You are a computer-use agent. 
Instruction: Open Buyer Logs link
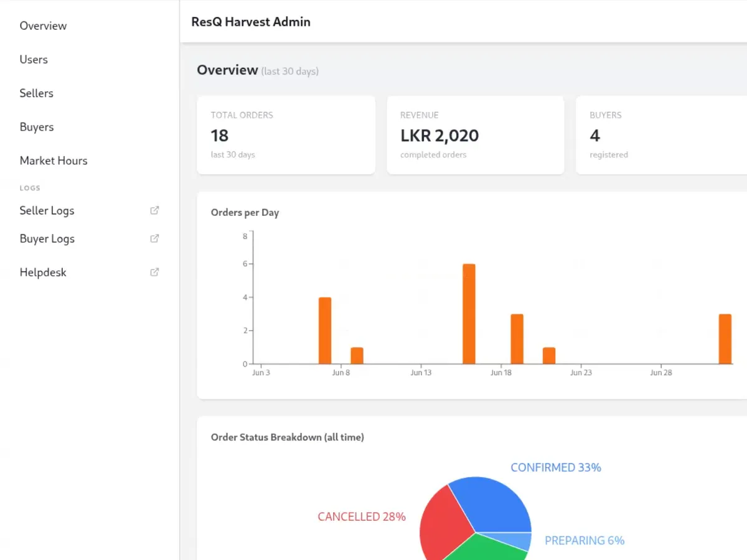tap(47, 238)
